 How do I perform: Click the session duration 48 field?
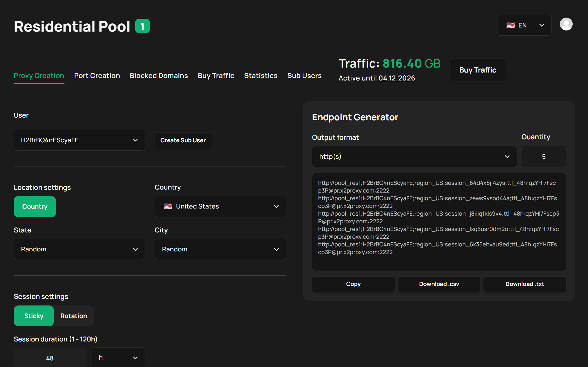[x=50, y=358]
